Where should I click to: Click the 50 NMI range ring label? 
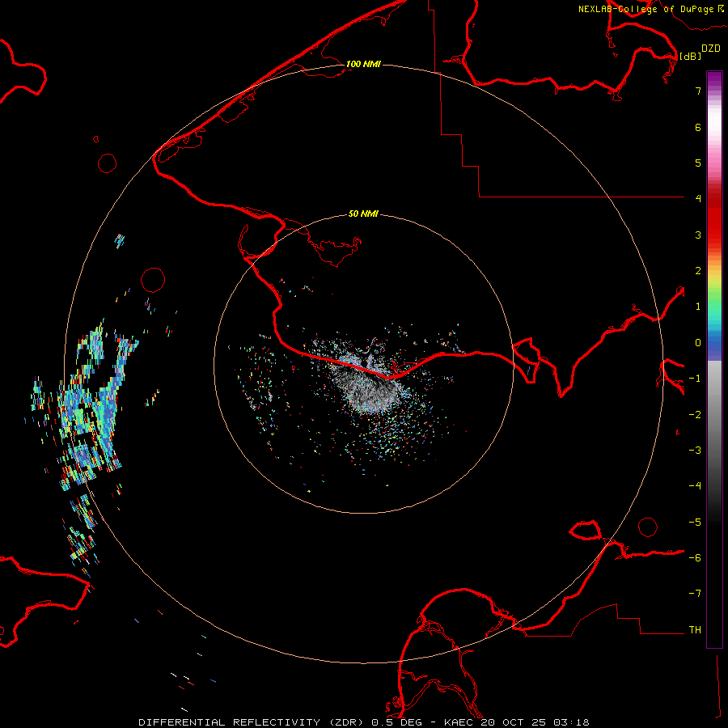tap(363, 214)
